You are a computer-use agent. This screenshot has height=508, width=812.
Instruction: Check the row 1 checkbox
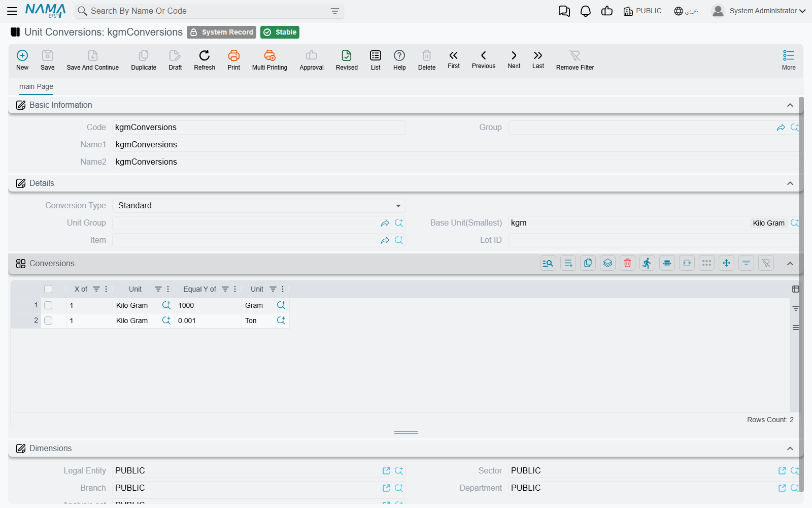pyautogui.click(x=48, y=305)
